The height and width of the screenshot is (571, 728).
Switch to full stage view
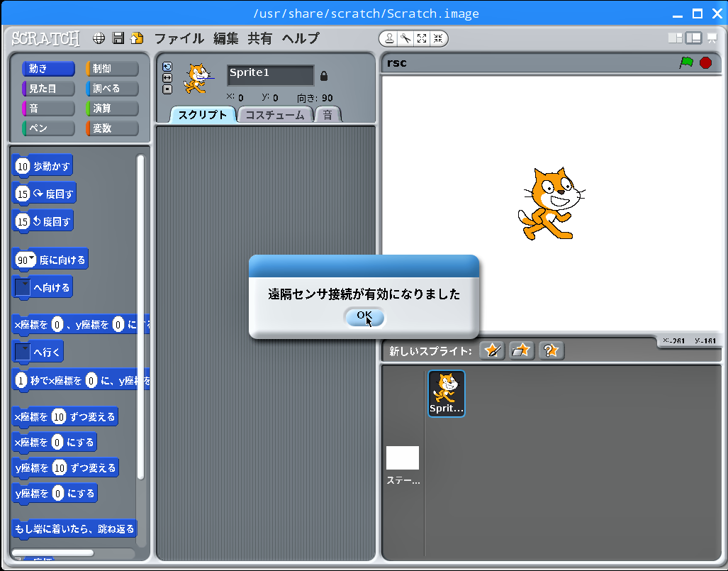(x=694, y=38)
